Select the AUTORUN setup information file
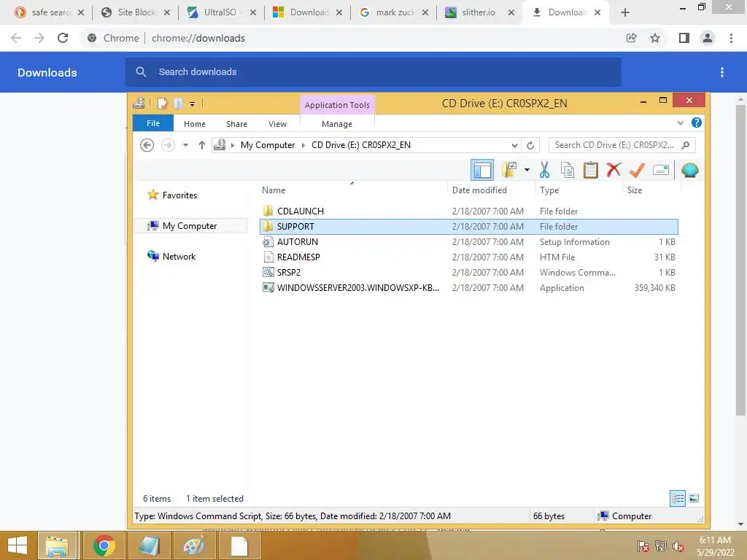 pyautogui.click(x=469, y=242)
